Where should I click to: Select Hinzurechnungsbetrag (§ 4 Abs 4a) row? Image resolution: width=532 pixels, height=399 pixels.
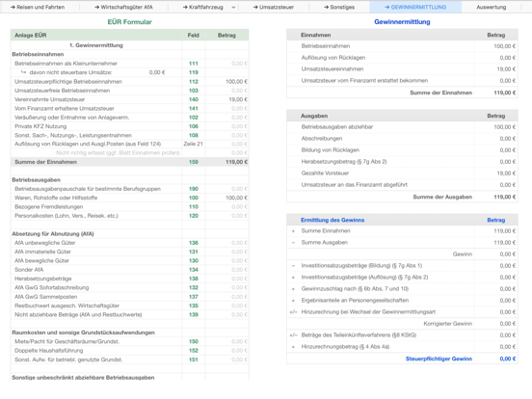coord(402,346)
